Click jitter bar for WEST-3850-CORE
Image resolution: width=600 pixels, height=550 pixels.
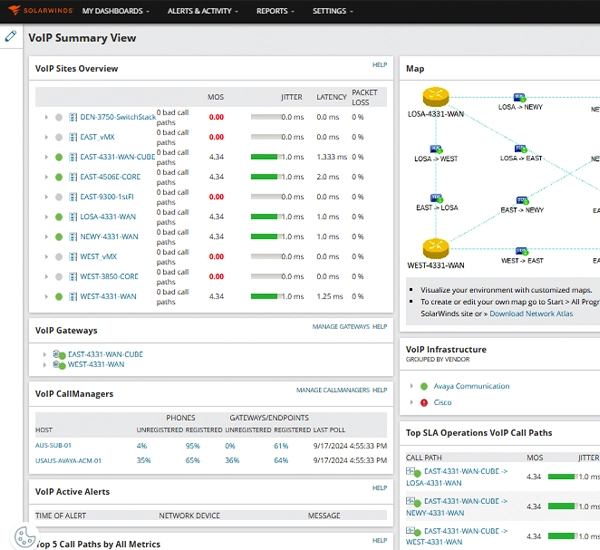(266, 276)
